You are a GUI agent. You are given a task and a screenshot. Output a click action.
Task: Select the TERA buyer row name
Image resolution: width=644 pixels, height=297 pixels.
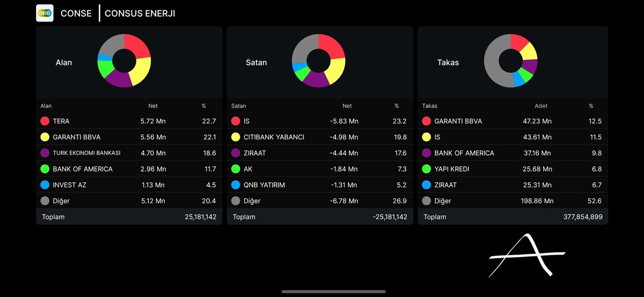click(61, 121)
